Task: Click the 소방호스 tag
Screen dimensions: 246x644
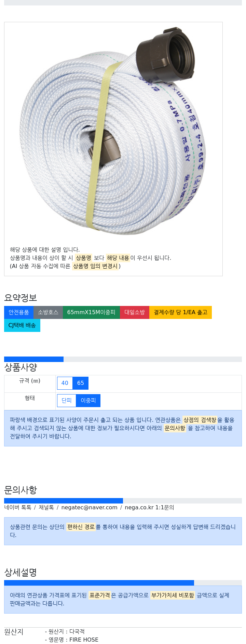Action: pos(48,312)
